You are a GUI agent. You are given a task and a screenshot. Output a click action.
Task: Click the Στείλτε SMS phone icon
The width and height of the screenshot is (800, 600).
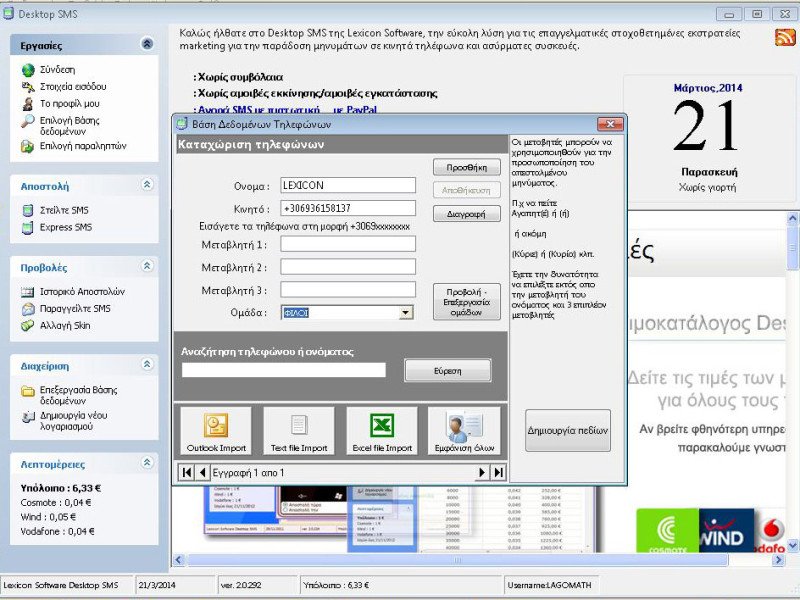pyautogui.click(x=28, y=210)
